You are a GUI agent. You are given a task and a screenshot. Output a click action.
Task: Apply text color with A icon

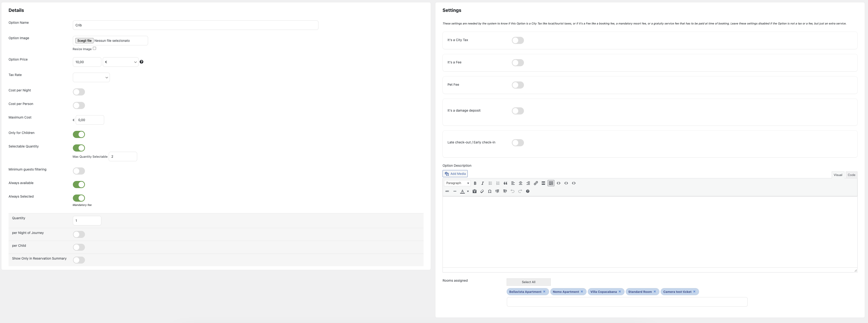tap(462, 191)
